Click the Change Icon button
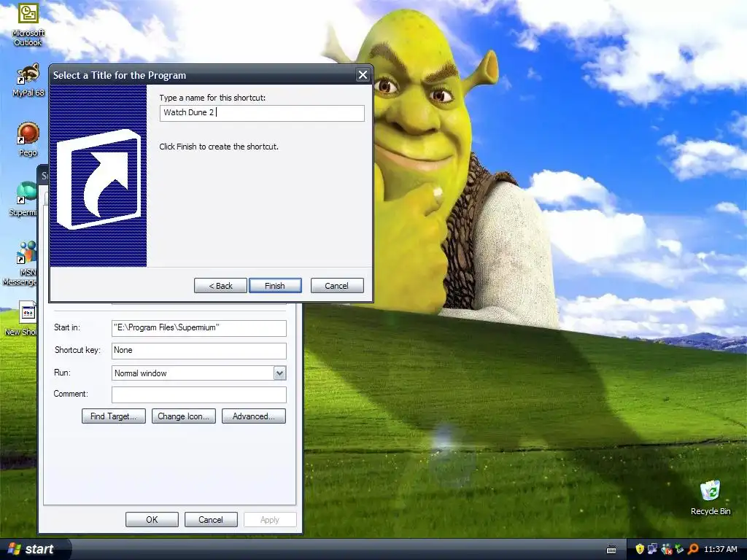The image size is (747, 560). tap(183, 416)
